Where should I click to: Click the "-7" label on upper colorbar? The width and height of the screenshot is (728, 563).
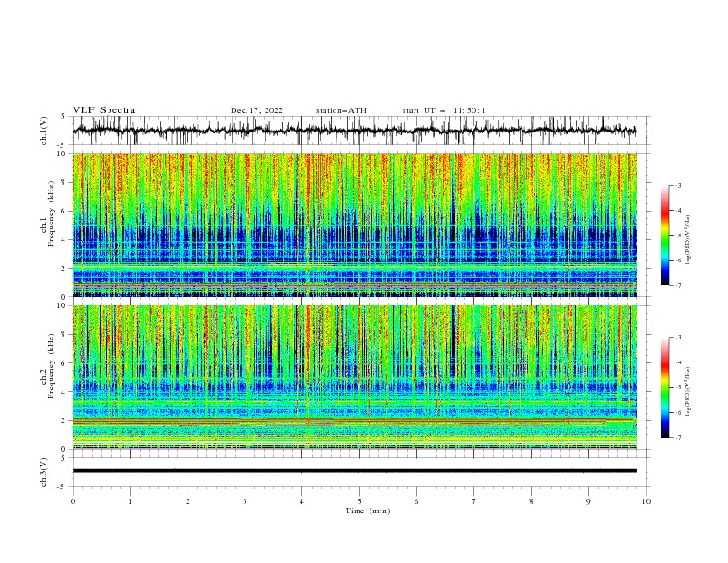[678, 285]
